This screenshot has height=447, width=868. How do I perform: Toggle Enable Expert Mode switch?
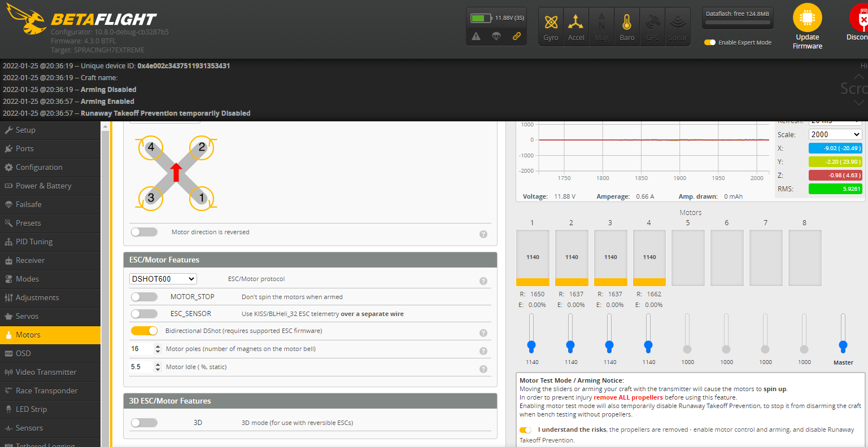tap(710, 42)
